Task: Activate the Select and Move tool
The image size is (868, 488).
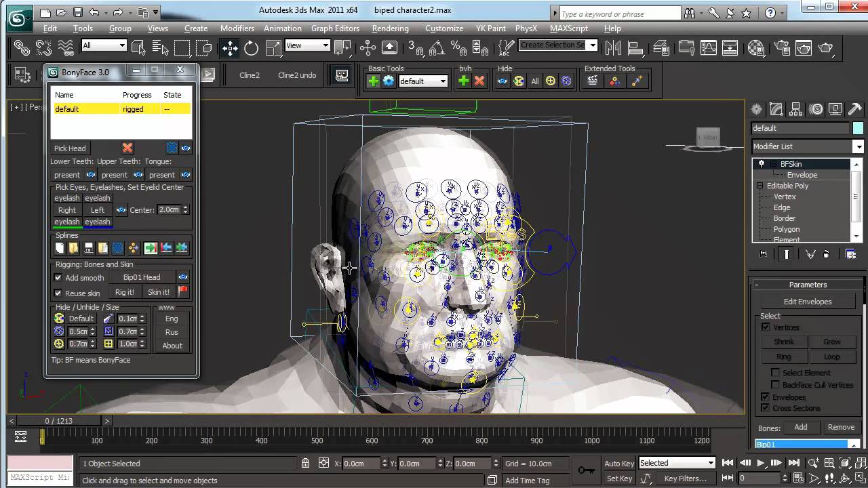Action: point(230,47)
